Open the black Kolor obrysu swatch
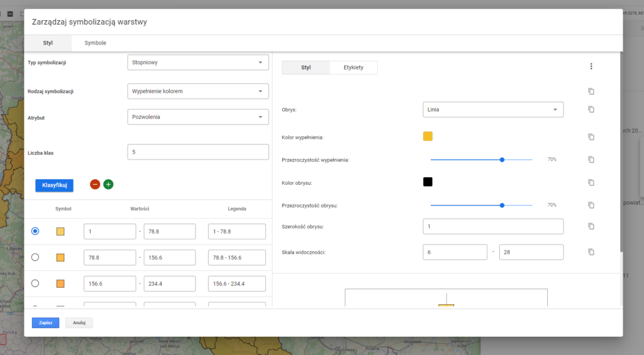Viewport: 644px width, 355px height. pos(428,182)
